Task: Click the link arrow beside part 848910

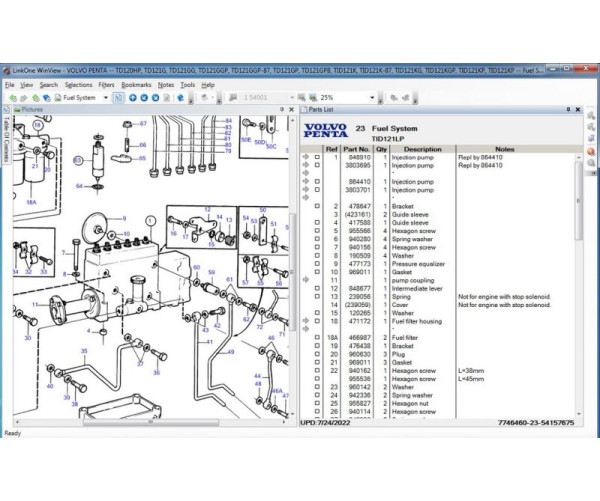Action: [x=305, y=158]
